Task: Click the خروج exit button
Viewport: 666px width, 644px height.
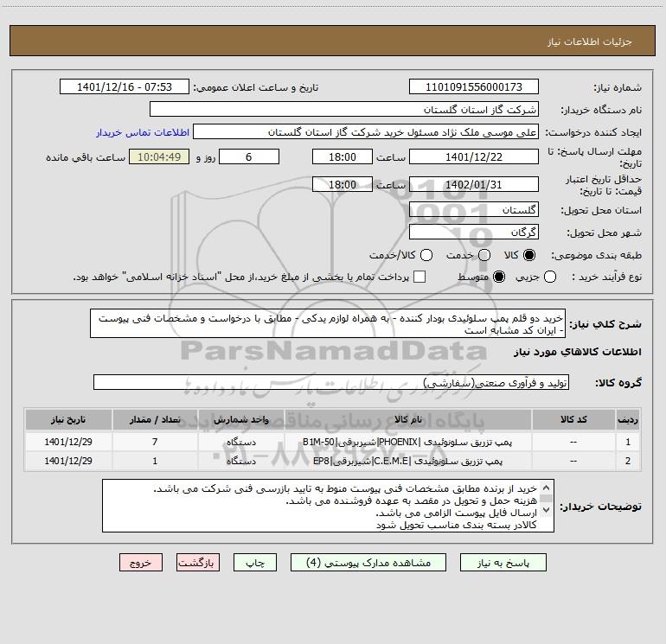Action: pos(141,563)
